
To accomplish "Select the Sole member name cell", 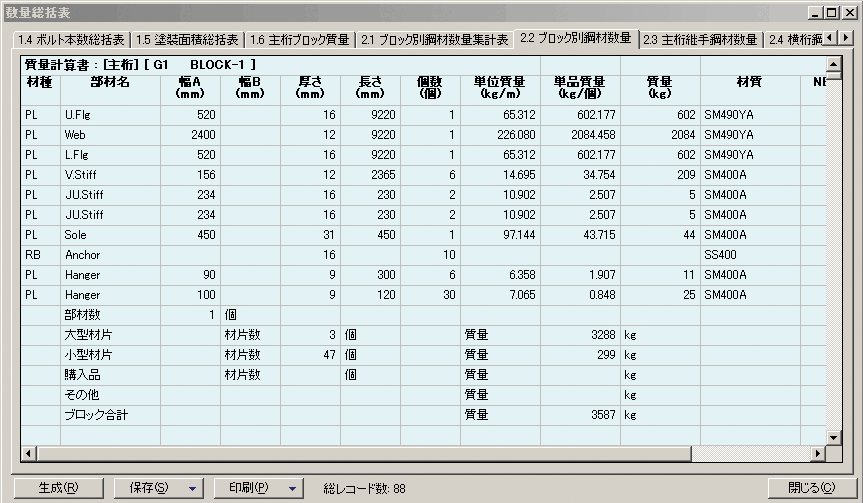I will pos(110,235).
